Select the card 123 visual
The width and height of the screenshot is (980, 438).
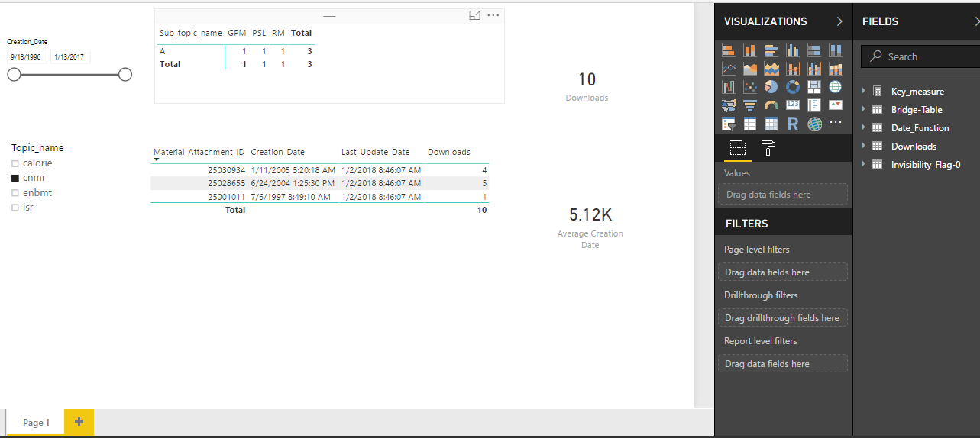coord(793,105)
